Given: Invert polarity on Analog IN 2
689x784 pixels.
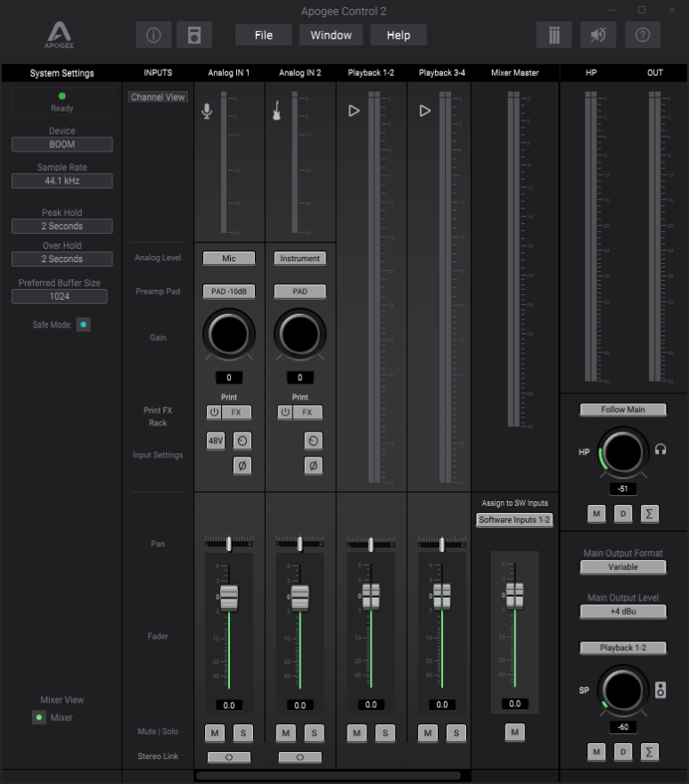Looking at the screenshot, I should pyautogui.click(x=313, y=466).
